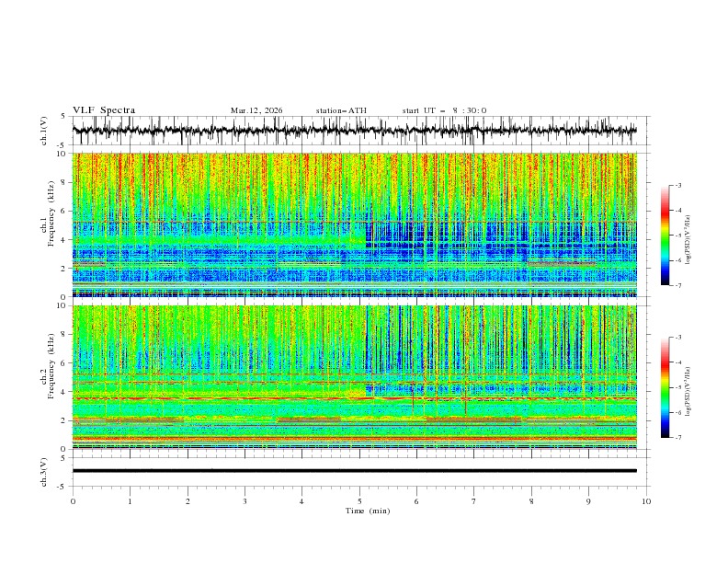Click the "-3" tick on ch.1 colorbar

[678, 185]
